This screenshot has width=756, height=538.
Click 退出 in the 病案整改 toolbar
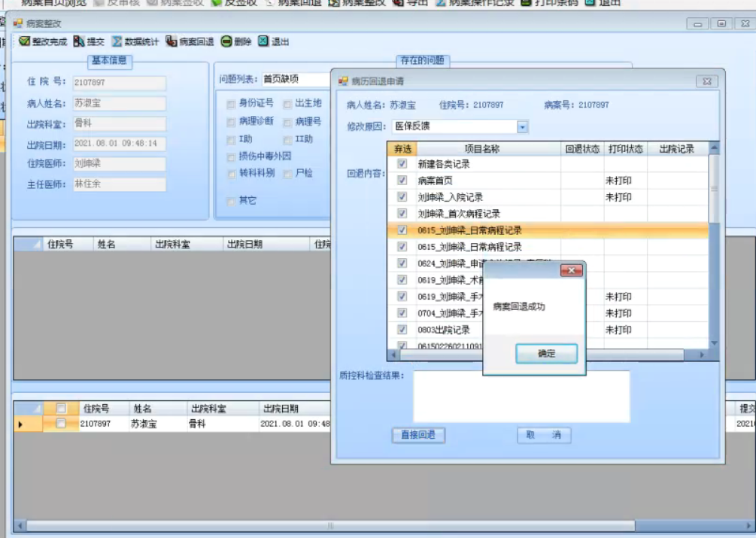pos(273,41)
